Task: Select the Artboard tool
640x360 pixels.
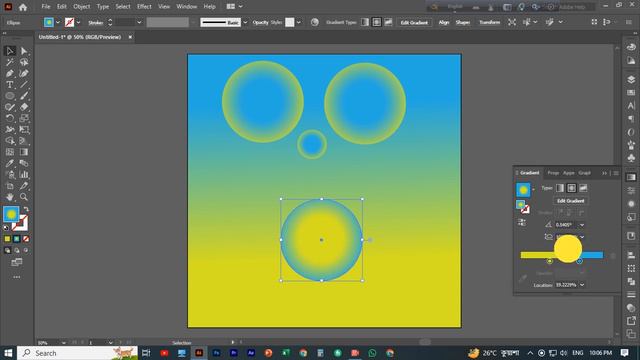Action: coord(10,186)
